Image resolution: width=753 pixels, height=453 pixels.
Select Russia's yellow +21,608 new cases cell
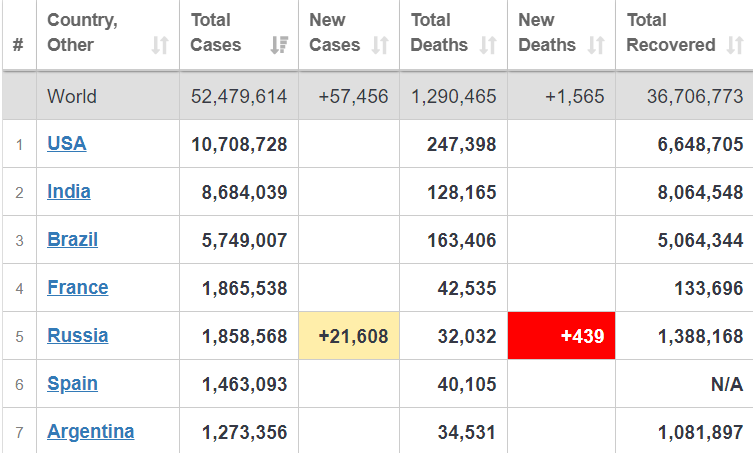349,336
